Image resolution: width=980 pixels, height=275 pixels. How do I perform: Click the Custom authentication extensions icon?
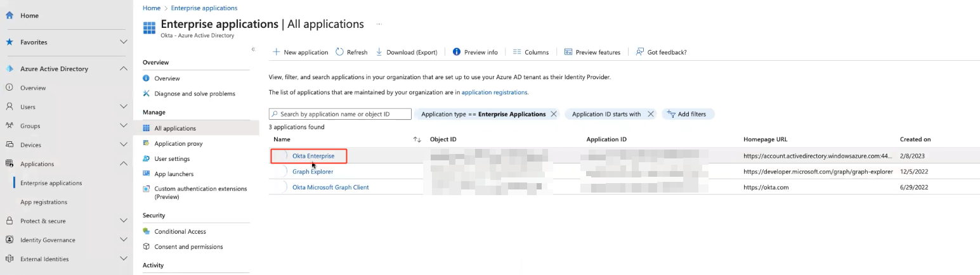click(147, 189)
